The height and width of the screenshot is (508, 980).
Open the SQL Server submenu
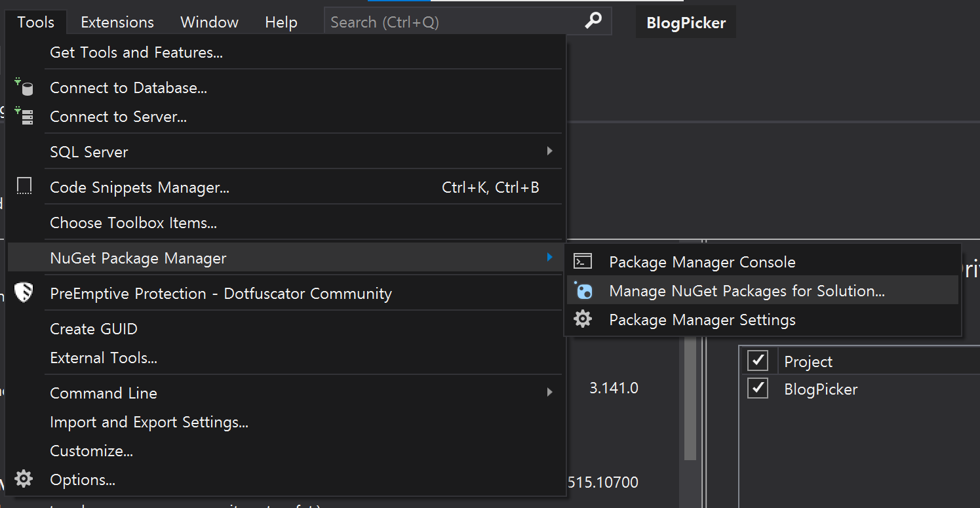285,151
